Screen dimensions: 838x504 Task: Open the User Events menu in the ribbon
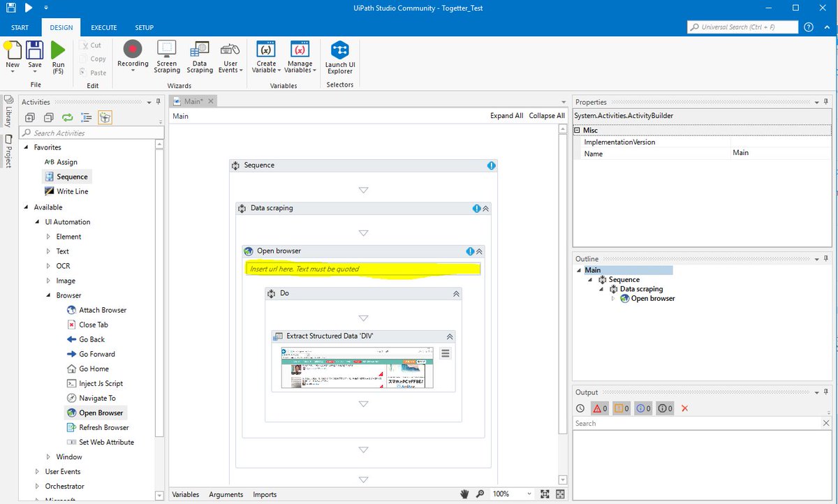click(x=230, y=56)
